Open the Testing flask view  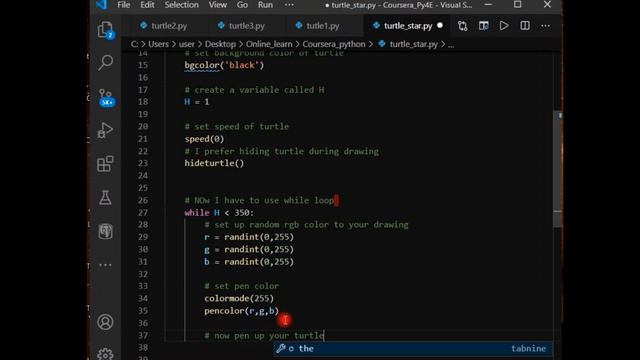pyautogui.click(x=105, y=198)
